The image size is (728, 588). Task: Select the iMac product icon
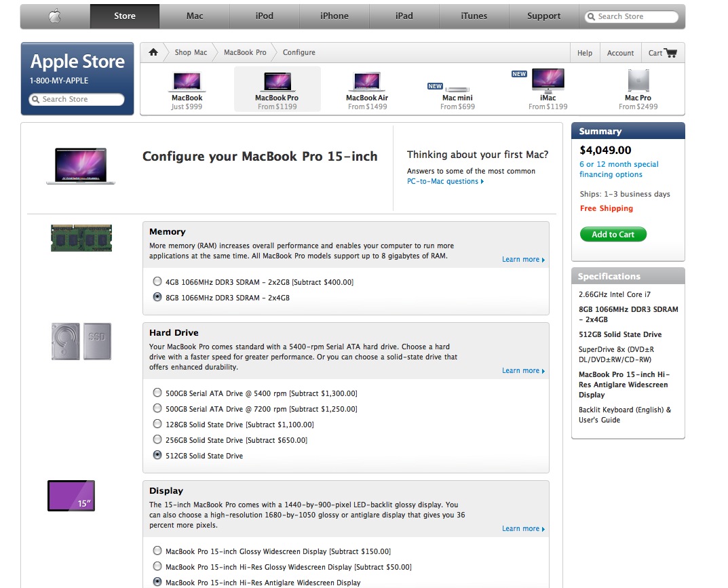coord(548,80)
